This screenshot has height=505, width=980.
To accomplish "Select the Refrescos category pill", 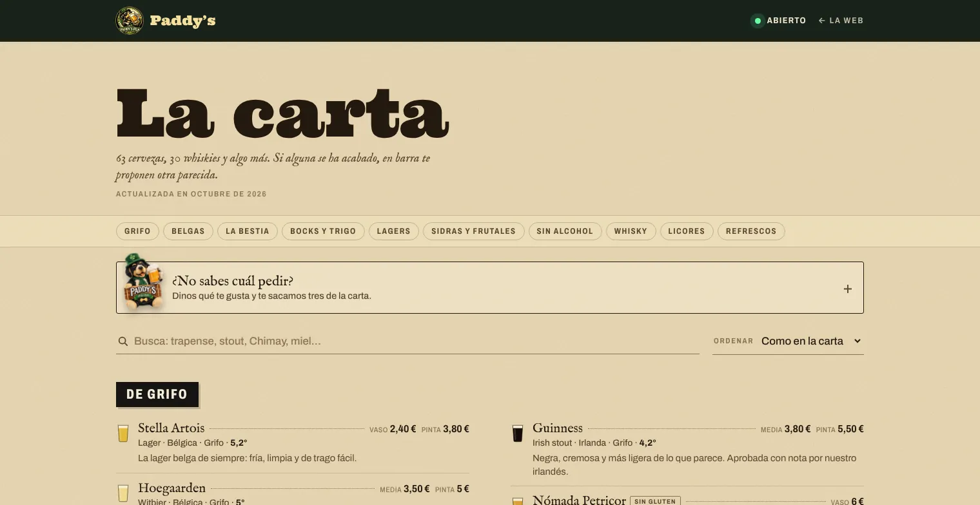I will (751, 231).
